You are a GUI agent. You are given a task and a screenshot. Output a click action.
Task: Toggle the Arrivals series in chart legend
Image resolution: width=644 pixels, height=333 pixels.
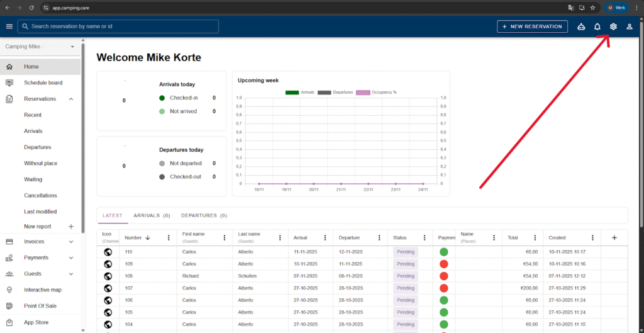(300, 93)
